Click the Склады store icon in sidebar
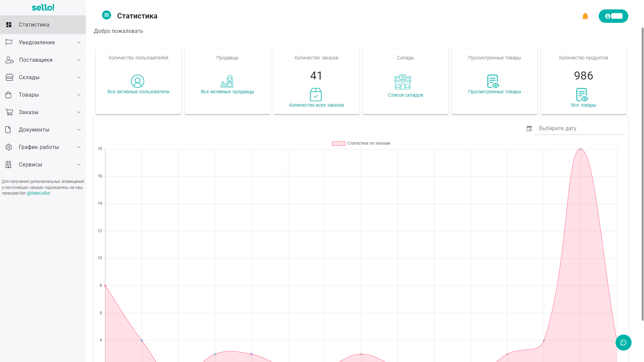This screenshot has width=644, height=362. [x=9, y=77]
